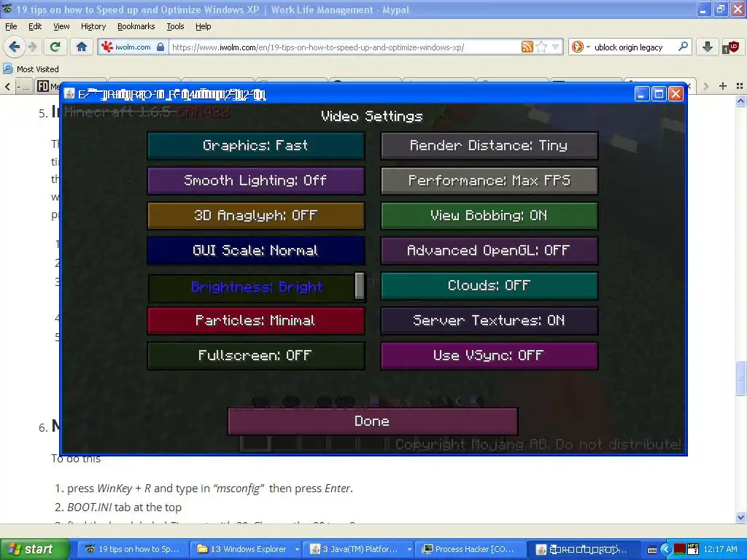The width and height of the screenshot is (747, 560).
Task: Toggle Smooth Lighting: Off
Action: (256, 181)
